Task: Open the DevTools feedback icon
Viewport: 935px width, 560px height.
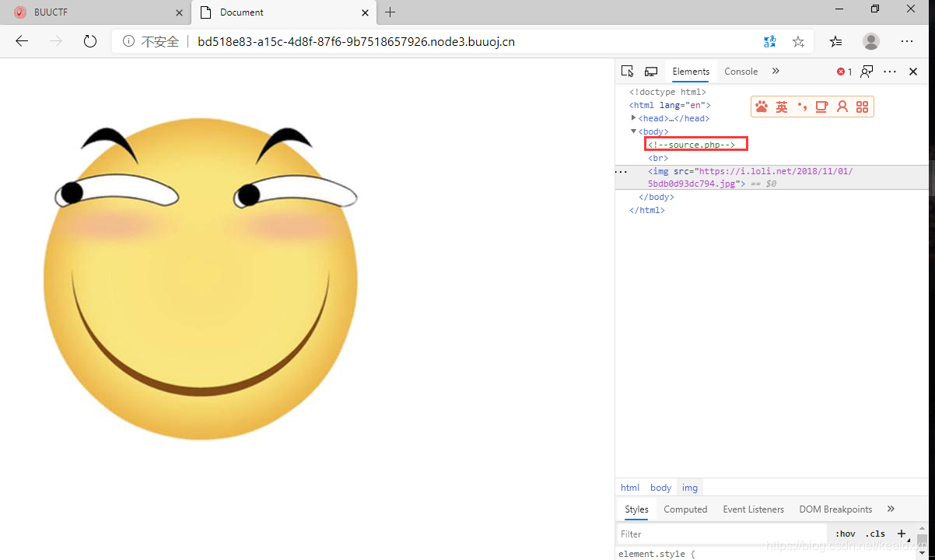Action: click(x=867, y=72)
